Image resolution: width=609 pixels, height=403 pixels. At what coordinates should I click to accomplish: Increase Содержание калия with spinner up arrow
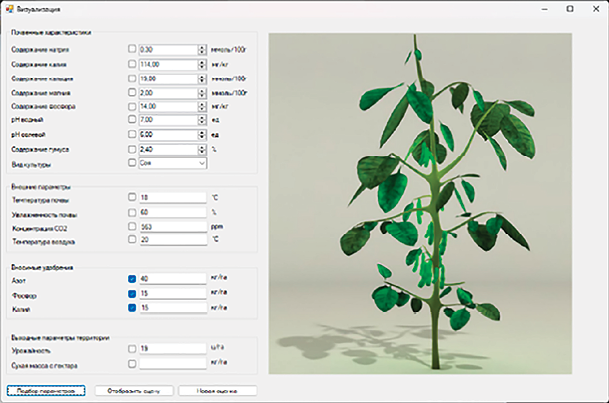(202, 60)
